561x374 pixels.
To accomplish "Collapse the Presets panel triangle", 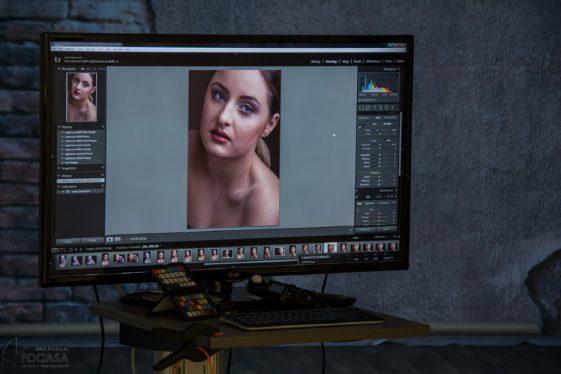I will (x=59, y=127).
